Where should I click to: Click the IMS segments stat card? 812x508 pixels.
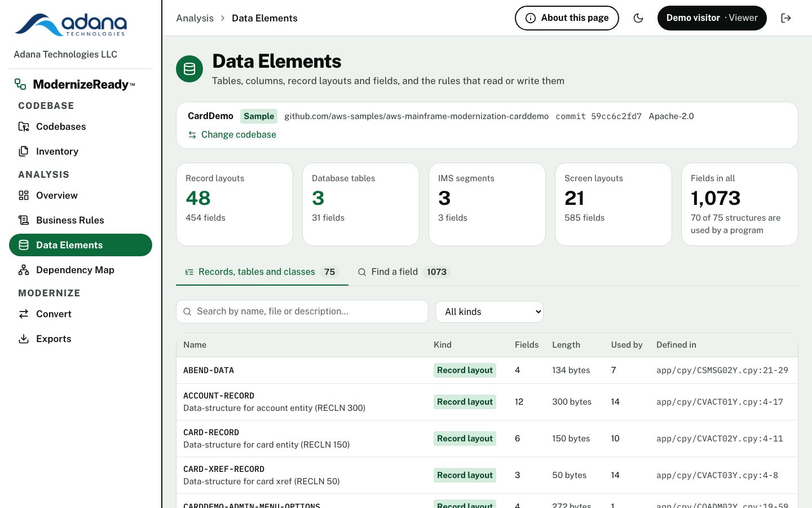[487, 204]
